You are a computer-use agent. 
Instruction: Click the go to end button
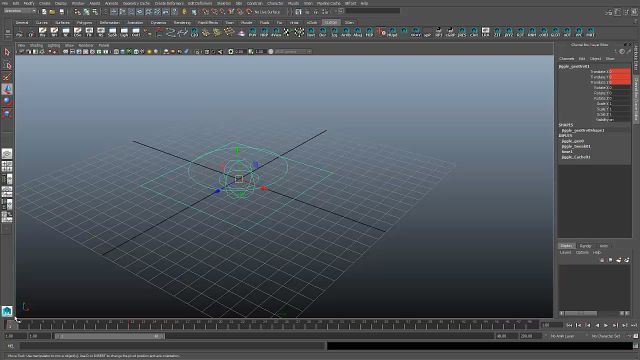[634, 325]
